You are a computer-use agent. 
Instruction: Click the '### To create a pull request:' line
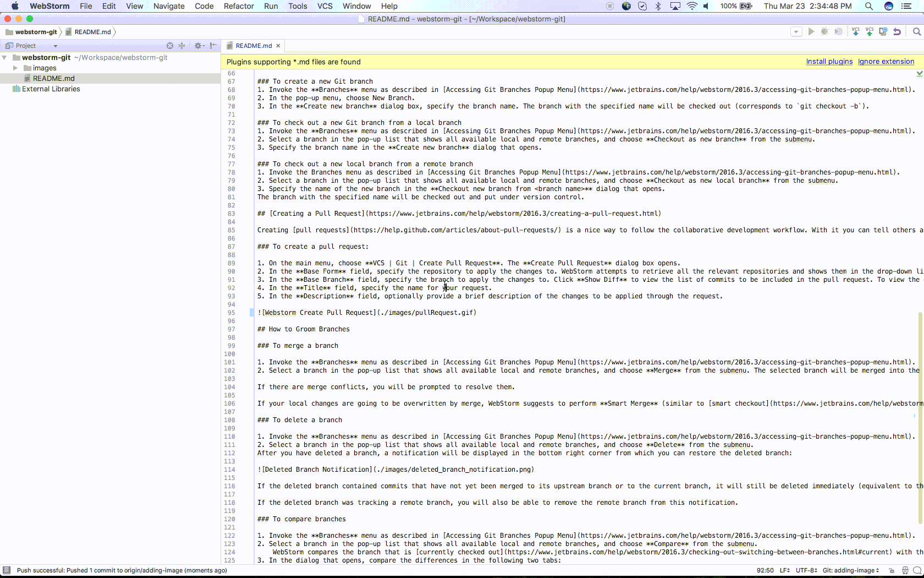coord(313,247)
